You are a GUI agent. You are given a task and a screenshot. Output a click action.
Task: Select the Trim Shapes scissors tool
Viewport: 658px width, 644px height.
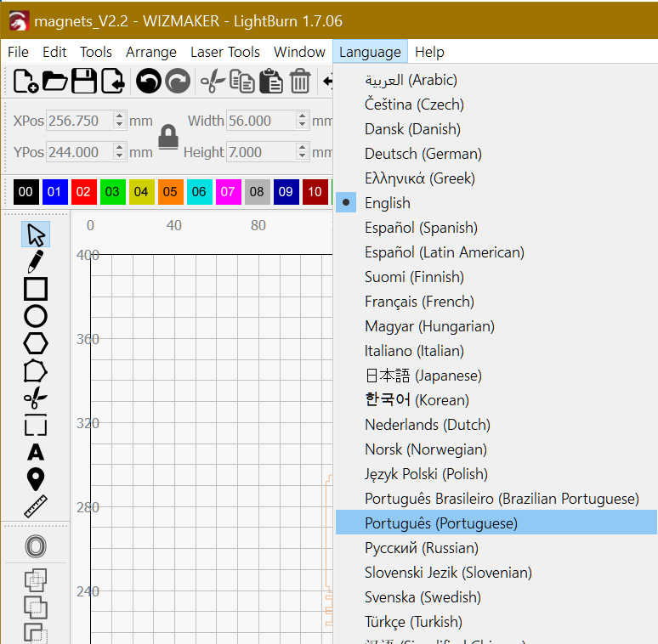[36, 398]
